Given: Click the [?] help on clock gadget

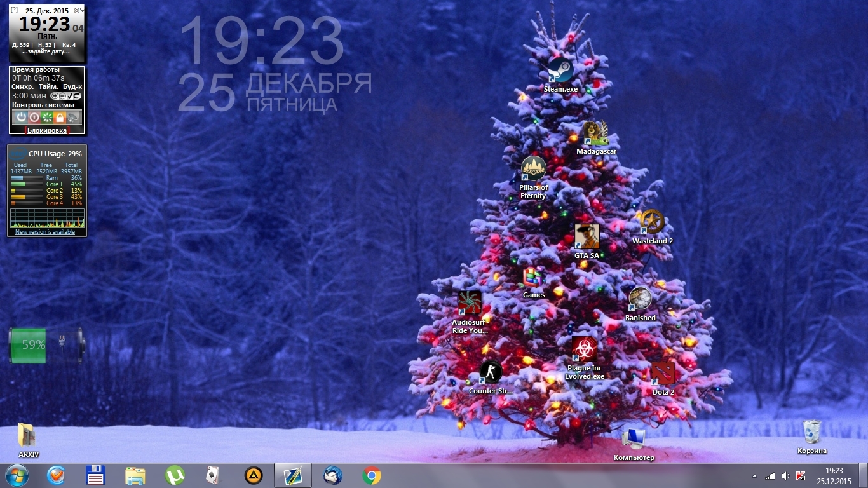Looking at the screenshot, I should (x=15, y=10).
